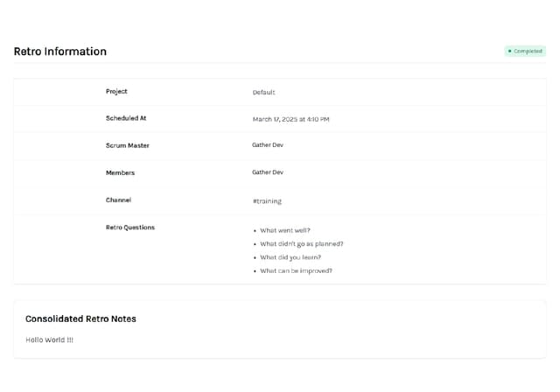Click "What did you learn?" question
The width and height of the screenshot is (560, 392).
(290, 257)
